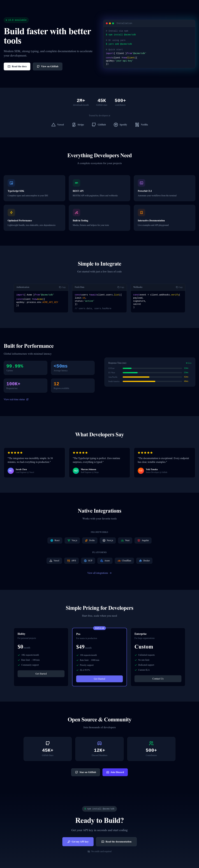Click Join Discord button
The image size is (199, 868).
pyautogui.click(x=115, y=772)
